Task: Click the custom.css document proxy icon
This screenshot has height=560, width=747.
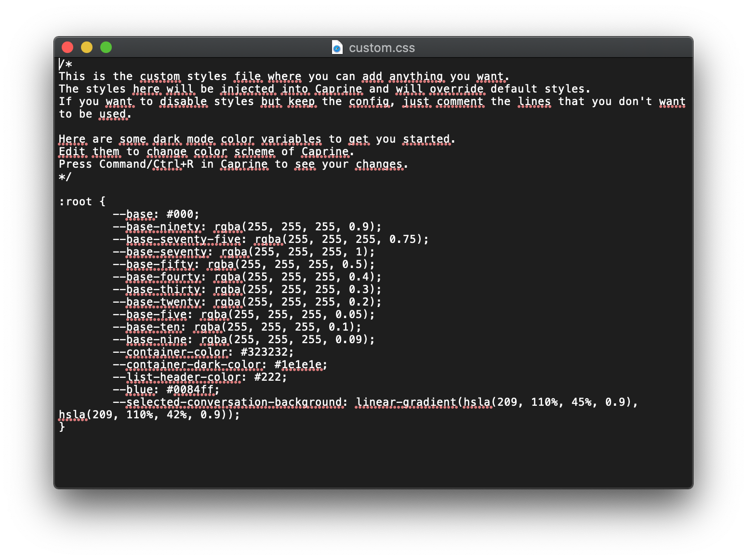Action: pos(337,47)
